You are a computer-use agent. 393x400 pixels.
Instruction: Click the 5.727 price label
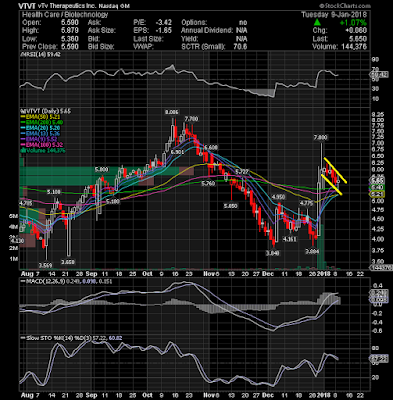[x=242, y=171]
